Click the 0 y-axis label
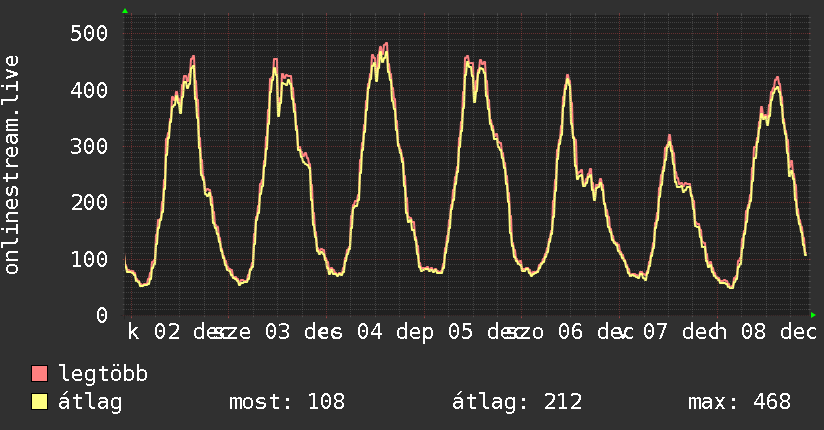The width and height of the screenshot is (824, 430). (102, 315)
